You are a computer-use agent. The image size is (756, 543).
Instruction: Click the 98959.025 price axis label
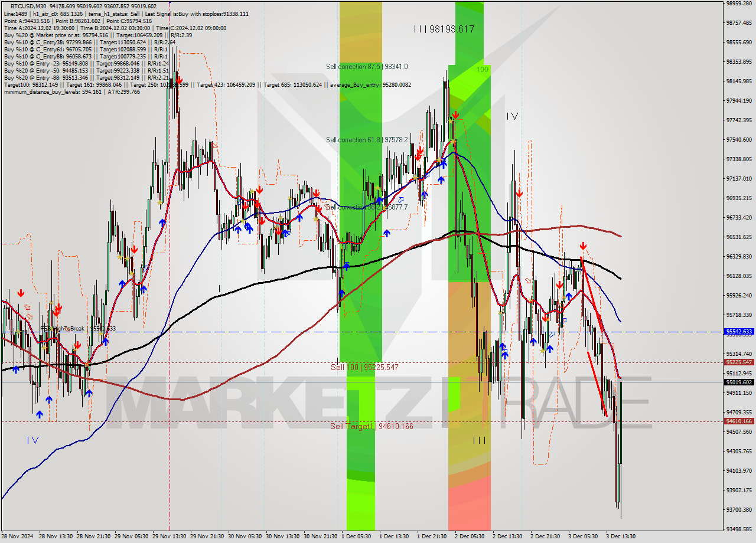pos(739,4)
